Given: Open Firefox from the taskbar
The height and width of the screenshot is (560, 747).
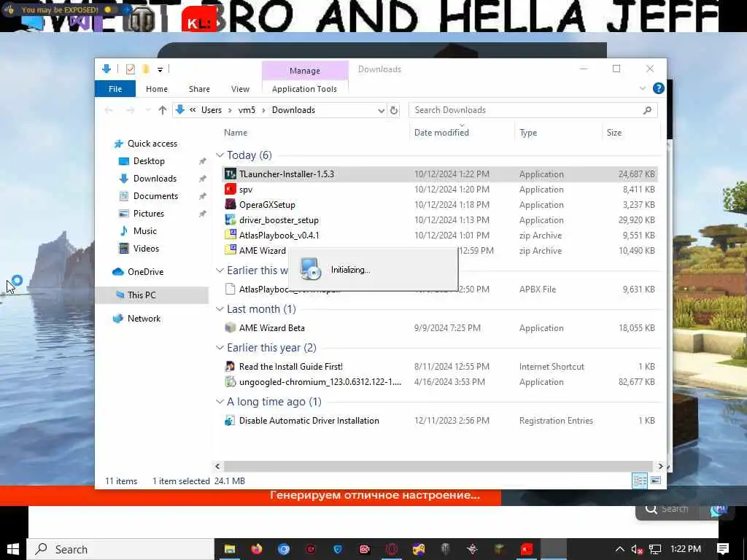Looking at the screenshot, I should coord(256,550).
